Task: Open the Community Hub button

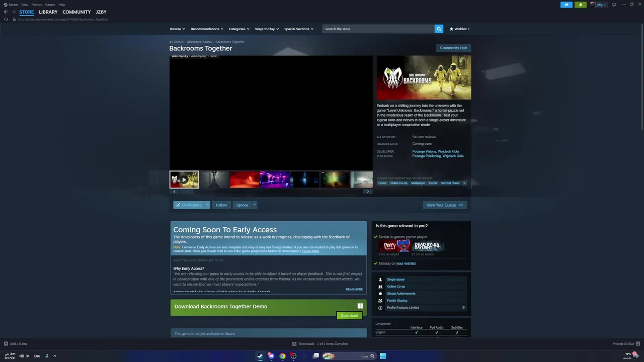Action: click(x=453, y=48)
